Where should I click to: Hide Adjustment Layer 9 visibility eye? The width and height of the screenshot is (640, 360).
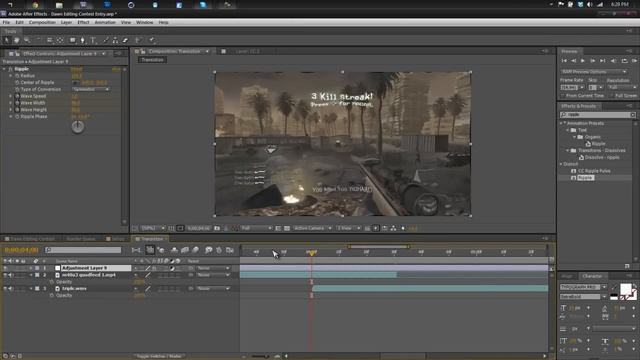click(x=5, y=268)
